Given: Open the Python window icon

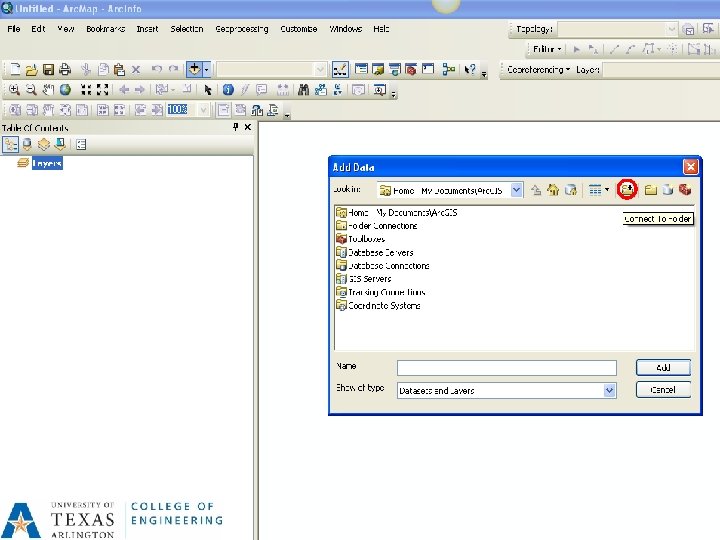Looking at the screenshot, I should click(428, 69).
